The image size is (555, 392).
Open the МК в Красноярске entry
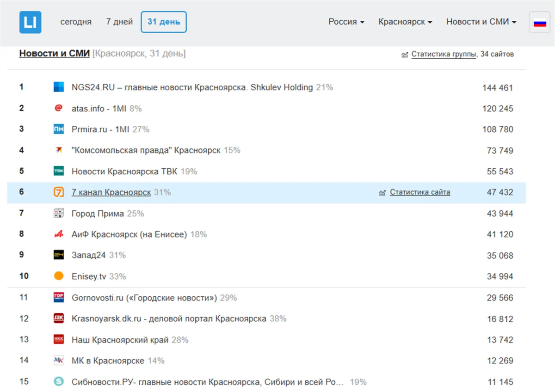click(108, 361)
